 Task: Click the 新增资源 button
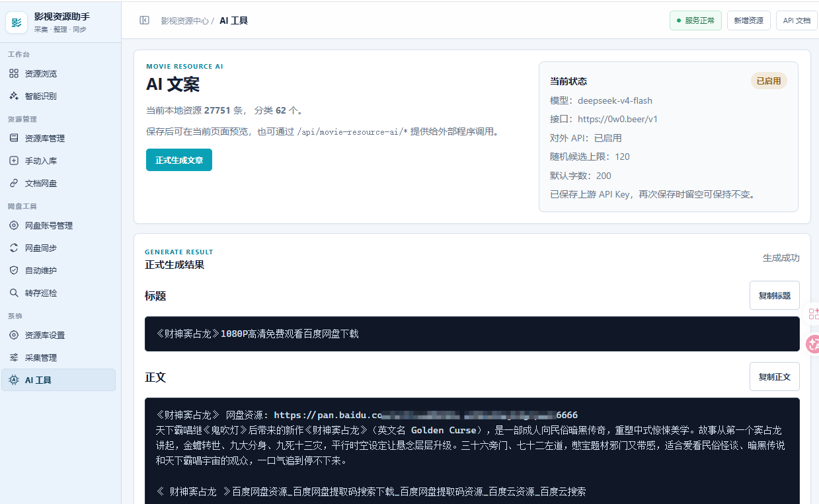(749, 20)
